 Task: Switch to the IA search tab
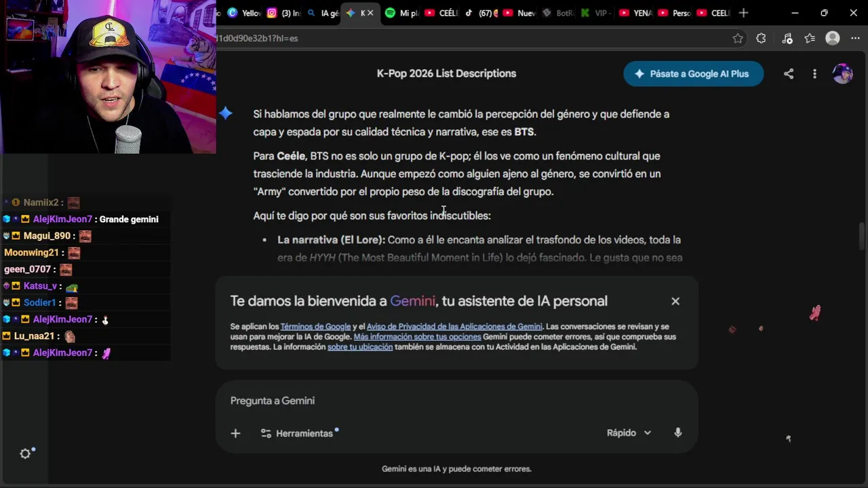(x=323, y=13)
